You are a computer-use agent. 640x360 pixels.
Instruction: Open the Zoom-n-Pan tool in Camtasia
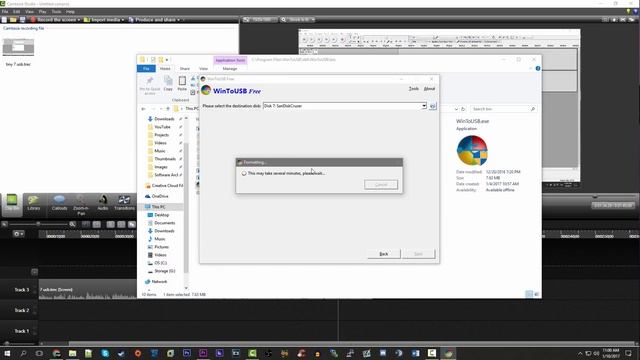click(x=81, y=204)
